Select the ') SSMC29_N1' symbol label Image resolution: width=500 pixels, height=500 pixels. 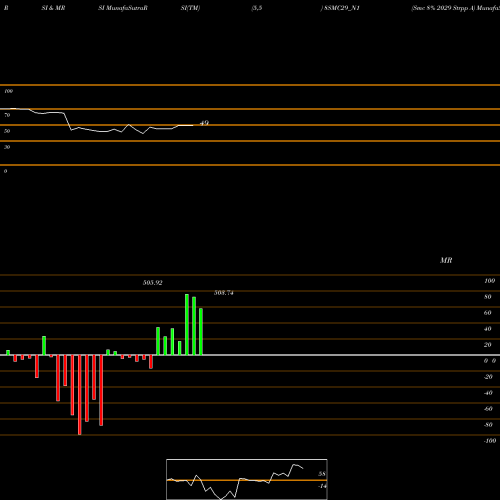tap(340, 8)
